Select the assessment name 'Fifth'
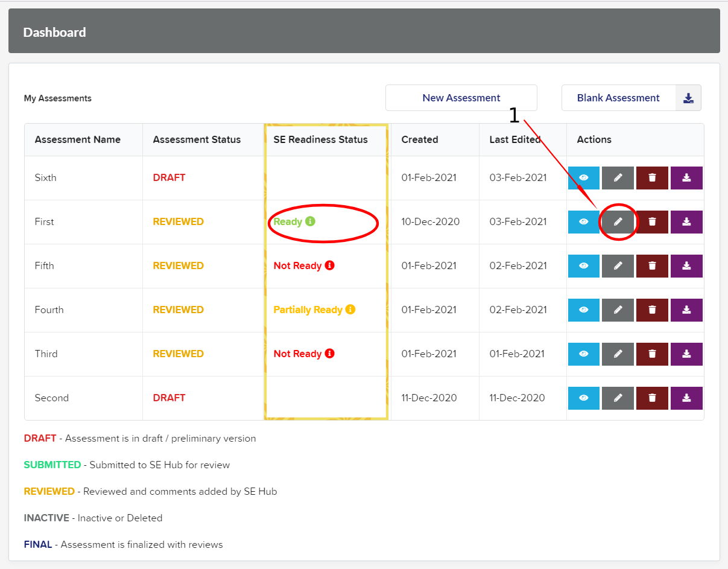This screenshot has height=569, width=728. point(44,265)
